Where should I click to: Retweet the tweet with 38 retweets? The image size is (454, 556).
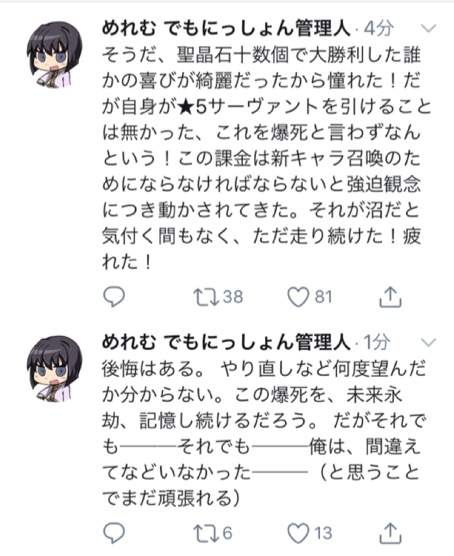coord(206,297)
